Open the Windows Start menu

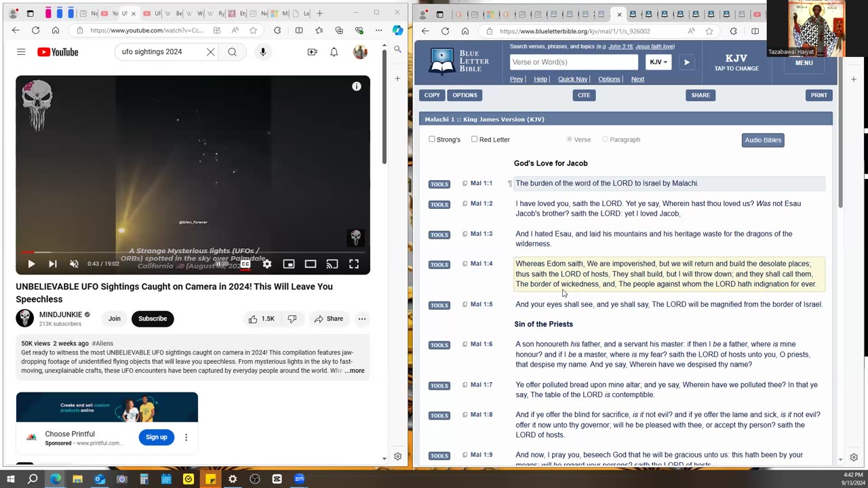10,479
